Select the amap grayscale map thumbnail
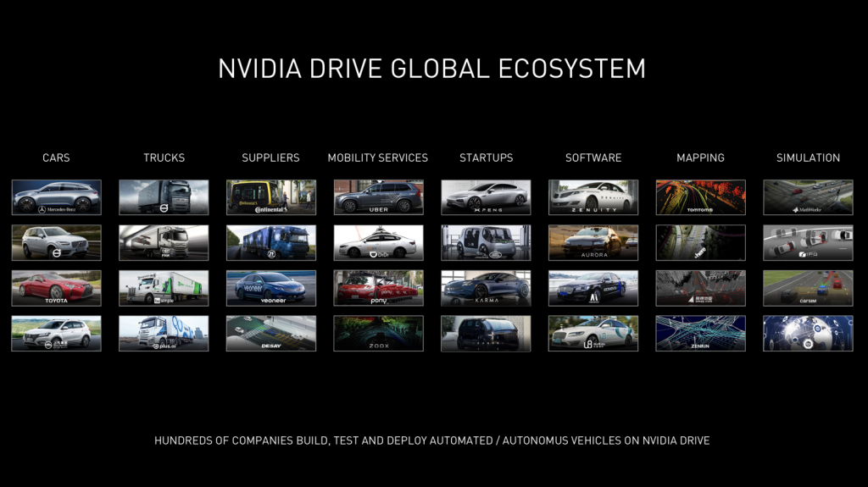The width and height of the screenshot is (868, 487). [701, 288]
